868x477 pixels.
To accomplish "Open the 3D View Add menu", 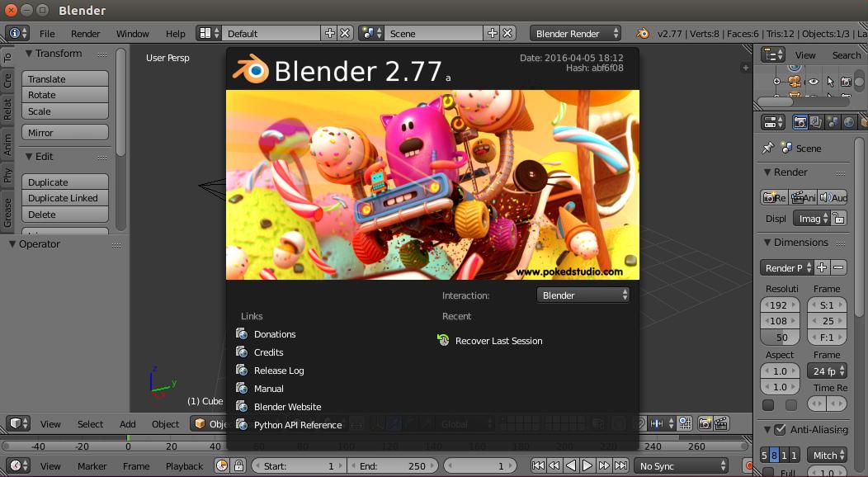I will (x=127, y=424).
